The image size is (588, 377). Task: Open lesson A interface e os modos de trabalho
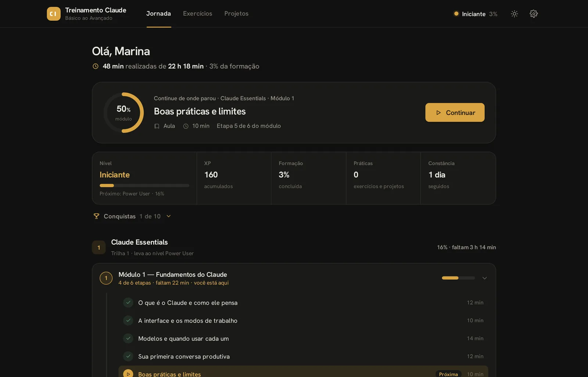[x=303, y=320]
